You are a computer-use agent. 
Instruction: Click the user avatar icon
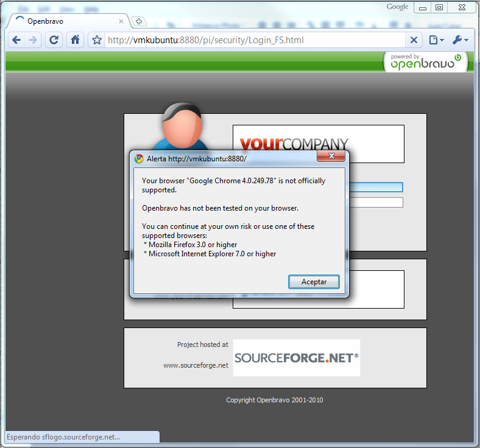pyautogui.click(x=182, y=126)
